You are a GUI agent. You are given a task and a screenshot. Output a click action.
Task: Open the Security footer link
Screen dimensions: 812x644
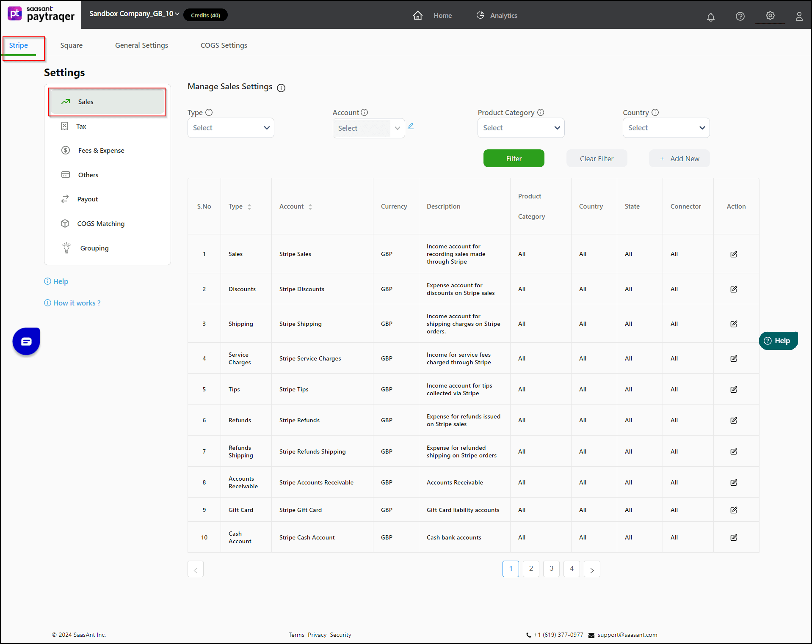tap(340, 635)
